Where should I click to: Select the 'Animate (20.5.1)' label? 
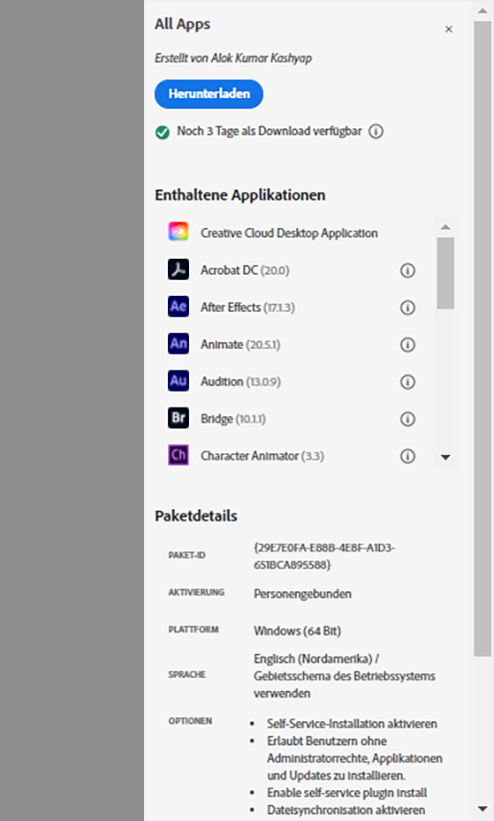(240, 345)
